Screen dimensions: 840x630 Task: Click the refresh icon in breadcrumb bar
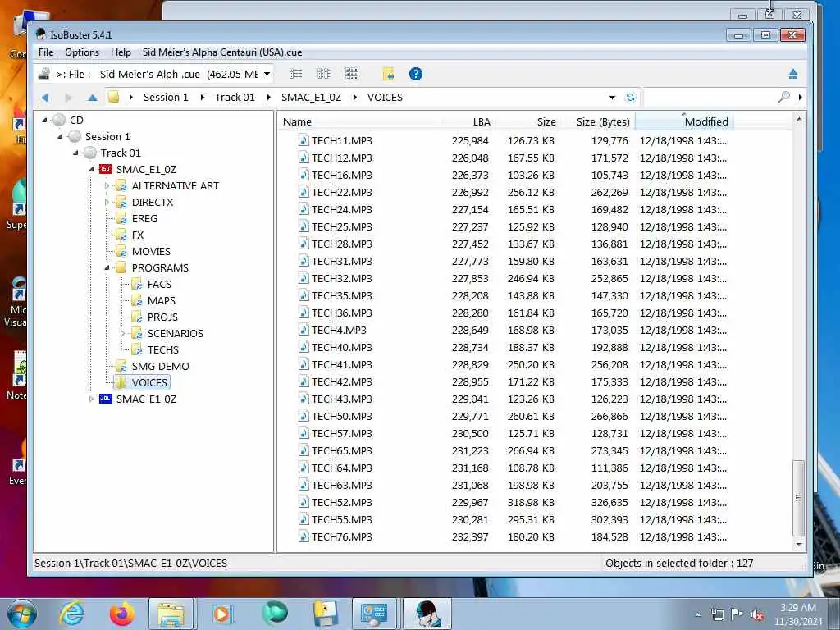pyautogui.click(x=631, y=98)
